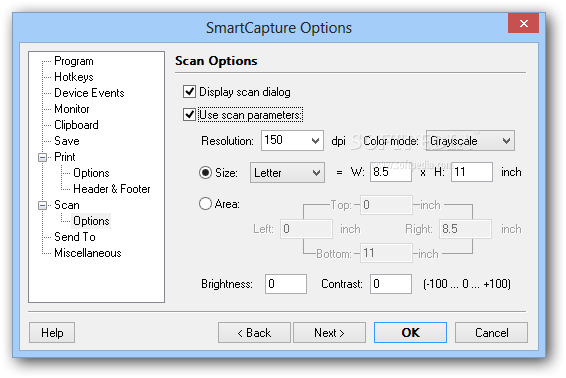The image size is (566, 378).
Task: Open the Color mode dropdown
Action: click(470, 140)
